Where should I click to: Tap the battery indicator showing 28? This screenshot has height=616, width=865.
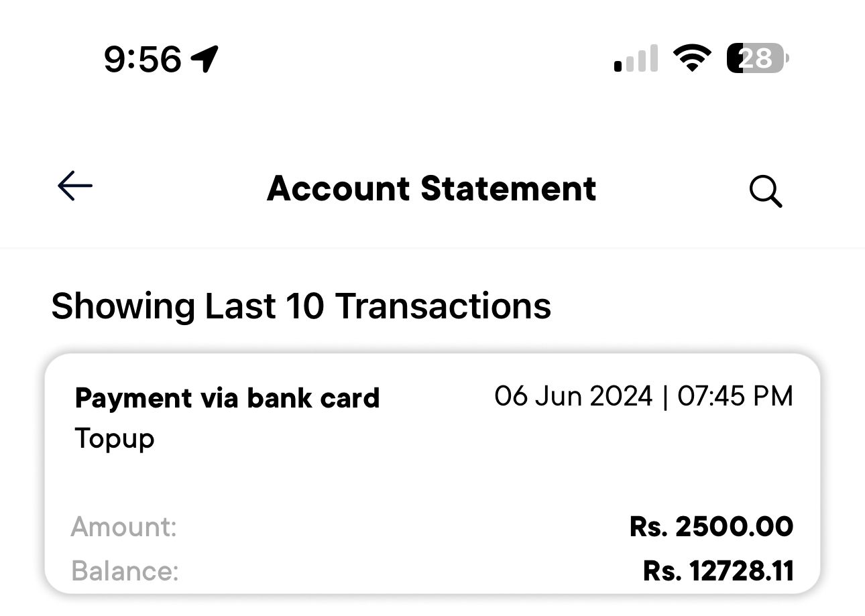point(758,58)
